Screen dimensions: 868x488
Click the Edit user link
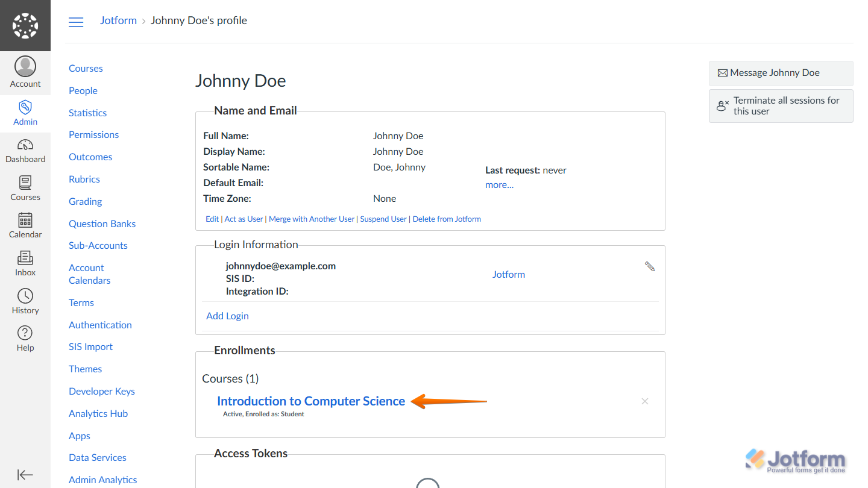[x=212, y=219]
